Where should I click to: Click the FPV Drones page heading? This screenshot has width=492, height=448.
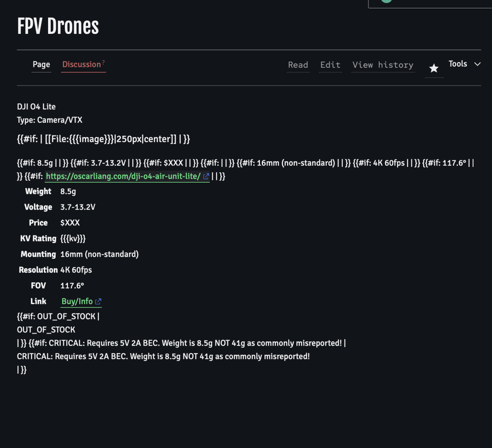[58, 26]
